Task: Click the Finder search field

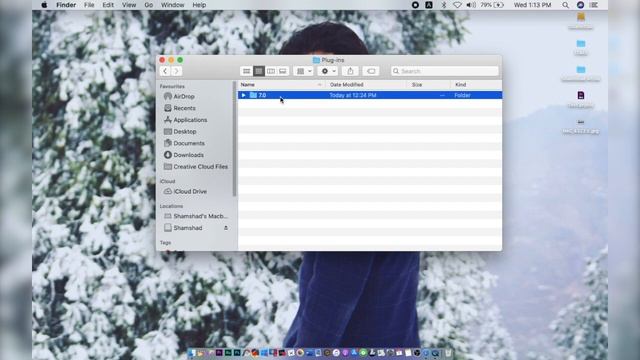Action: pos(444,71)
